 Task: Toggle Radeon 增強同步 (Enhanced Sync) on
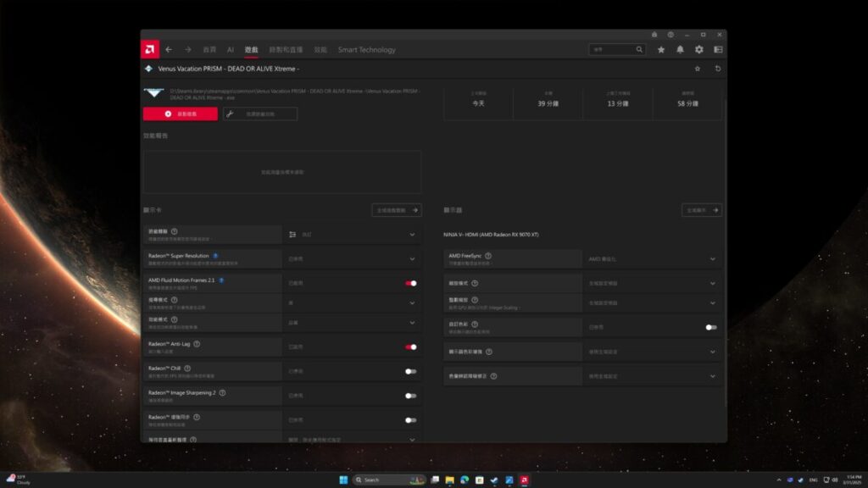[411, 420]
